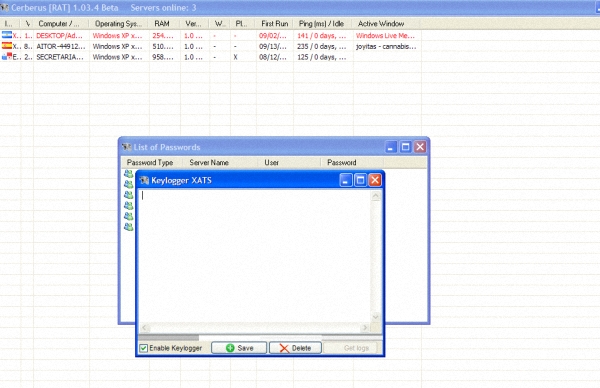Click the 510.... RAM cell

(163, 46)
